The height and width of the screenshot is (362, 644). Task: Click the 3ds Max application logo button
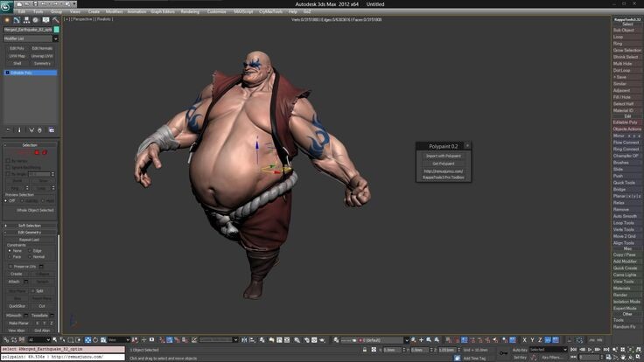6,6
